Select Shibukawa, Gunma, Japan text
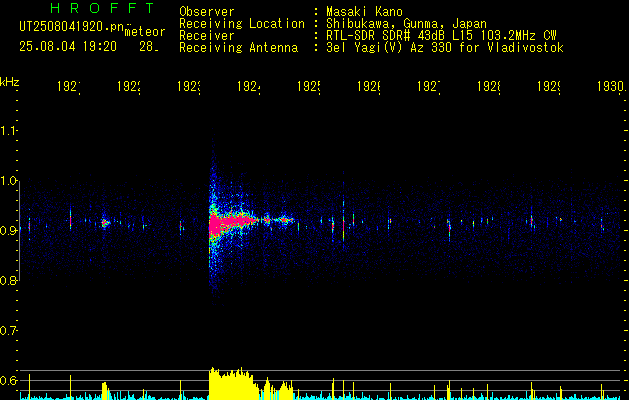The width and height of the screenshot is (629, 400). pos(406,24)
